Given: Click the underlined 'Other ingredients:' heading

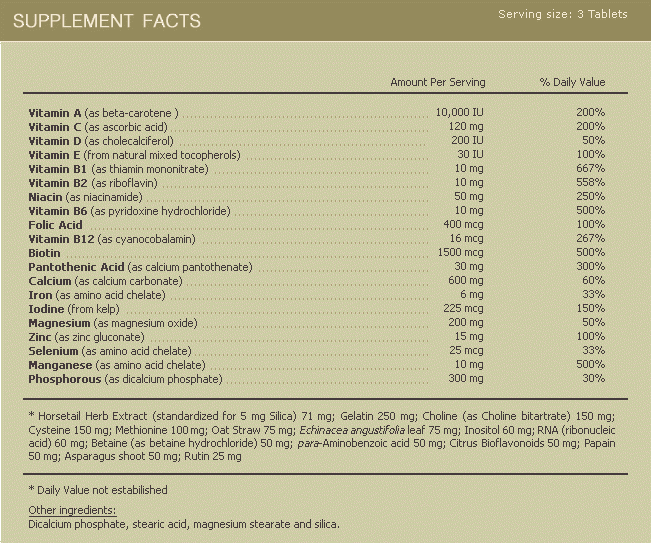Looking at the screenshot, I should coord(72,511).
